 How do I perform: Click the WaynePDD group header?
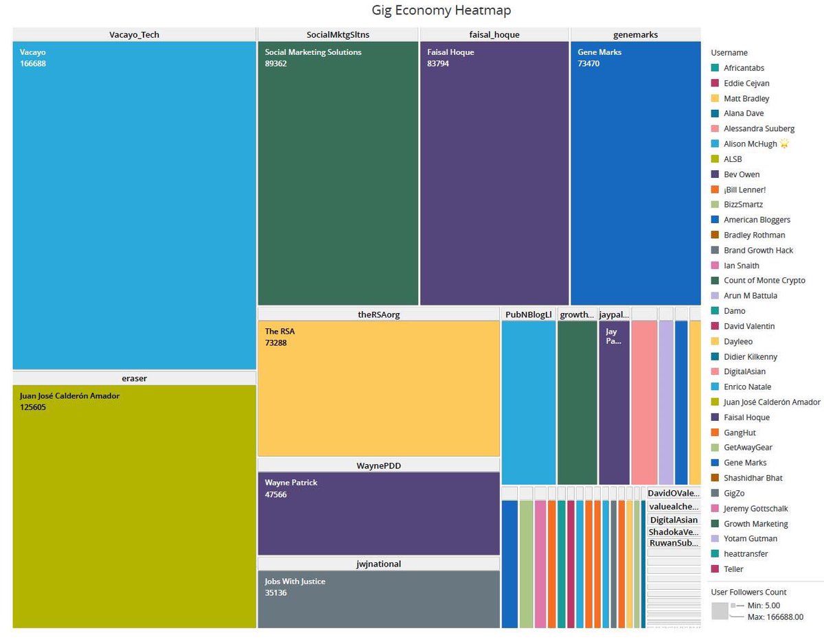(x=378, y=465)
